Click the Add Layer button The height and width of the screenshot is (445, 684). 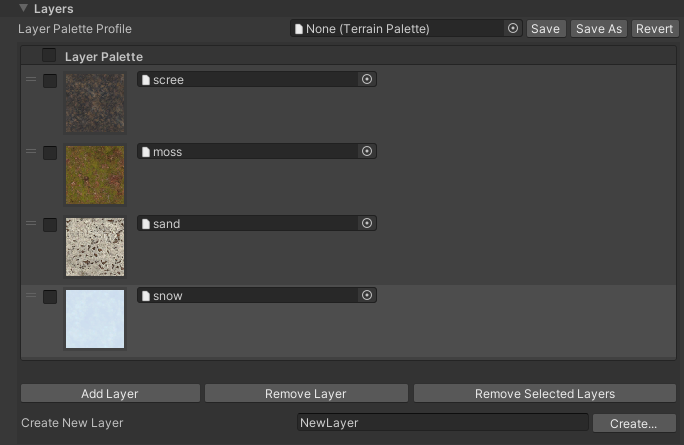click(x=110, y=394)
